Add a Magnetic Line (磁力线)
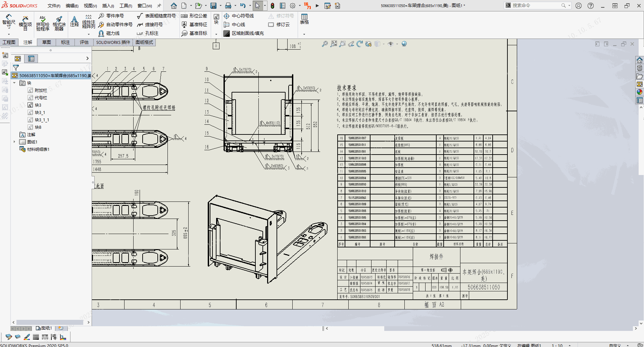The width and height of the screenshot is (644, 347). (109, 33)
